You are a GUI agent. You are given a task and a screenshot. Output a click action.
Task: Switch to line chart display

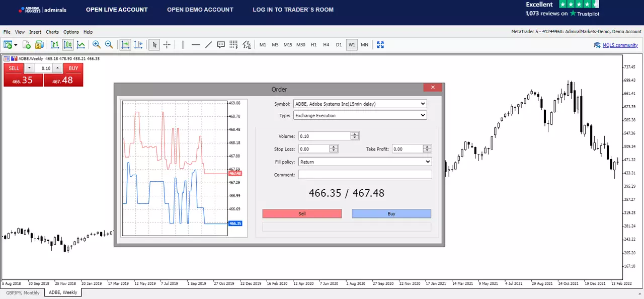pos(80,45)
